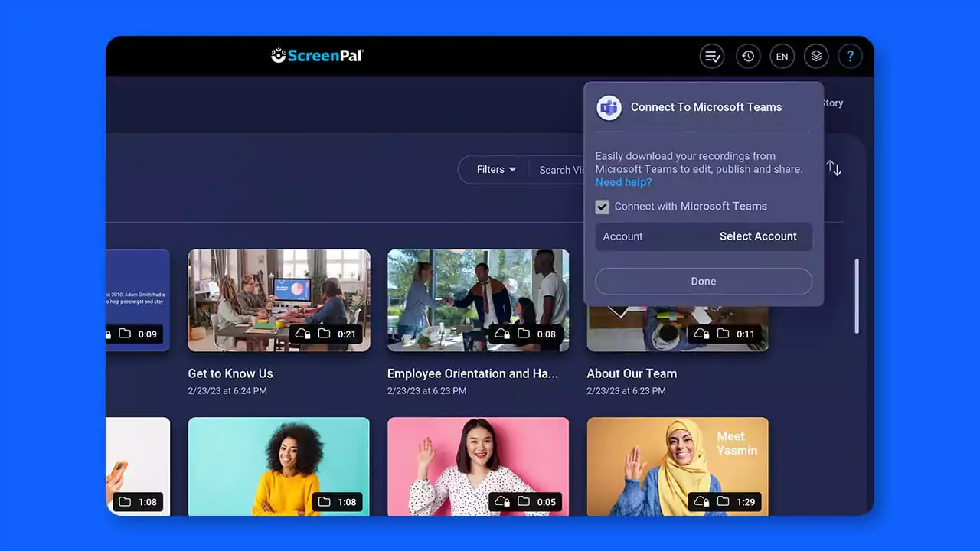Screen dimensions: 980x551
Task: Click the 1:29 duration label
Action: (746, 502)
